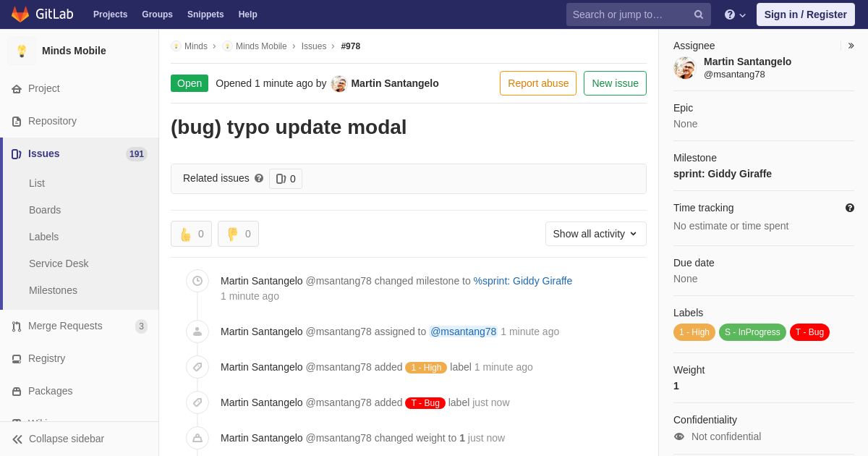The height and width of the screenshot is (456, 868).
Task: Click the 1 - High label in activity
Action: click(426, 368)
